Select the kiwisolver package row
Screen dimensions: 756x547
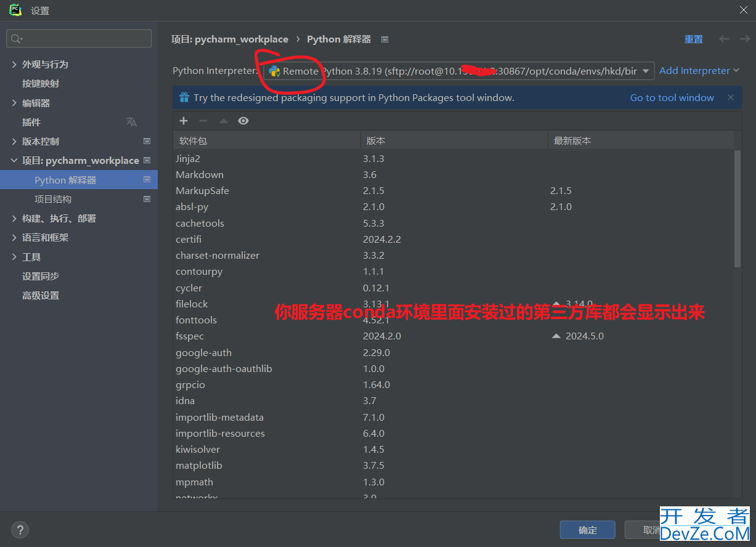pyautogui.click(x=453, y=449)
